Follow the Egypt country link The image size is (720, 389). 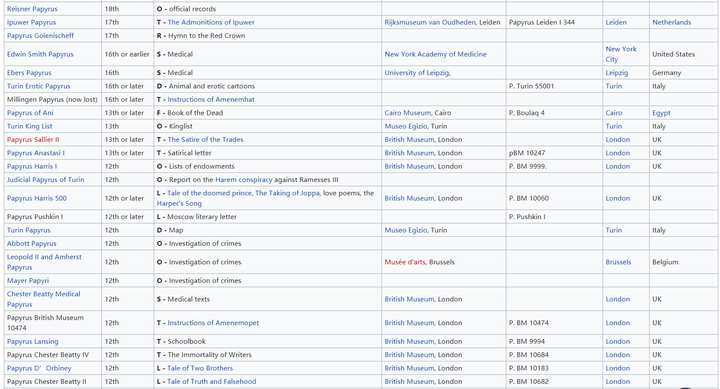coord(661,113)
